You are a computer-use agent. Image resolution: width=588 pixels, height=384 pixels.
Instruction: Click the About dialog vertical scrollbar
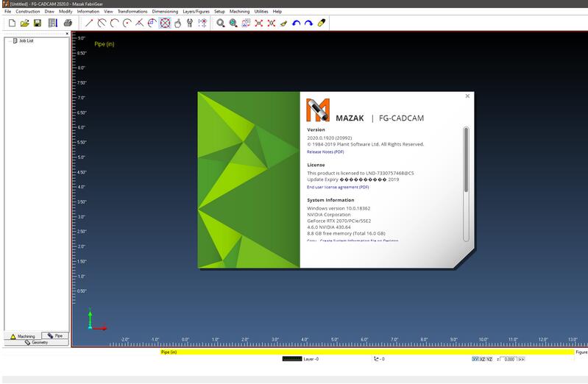click(x=466, y=184)
